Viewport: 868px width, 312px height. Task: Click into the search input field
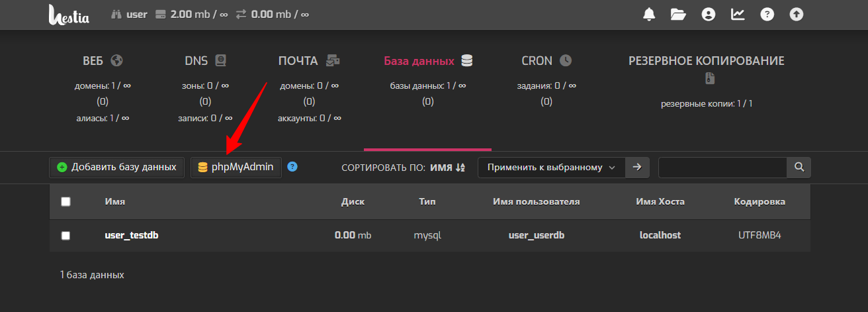click(x=722, y=168)
